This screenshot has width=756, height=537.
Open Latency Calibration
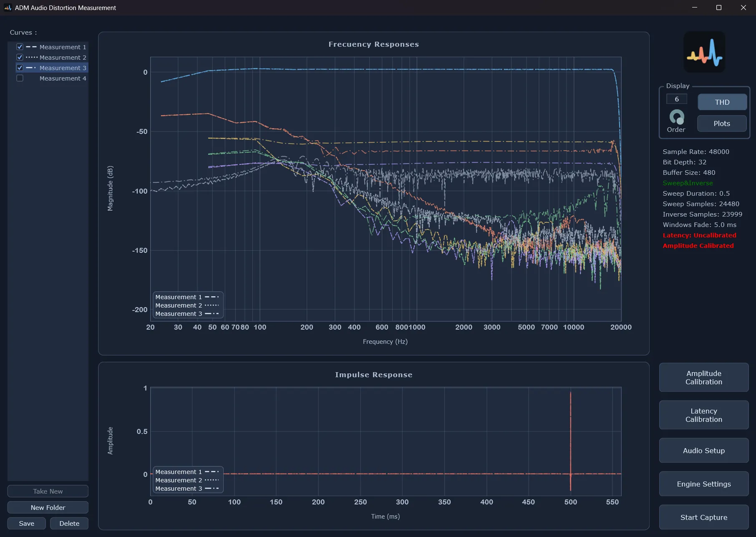coord(704,415)
